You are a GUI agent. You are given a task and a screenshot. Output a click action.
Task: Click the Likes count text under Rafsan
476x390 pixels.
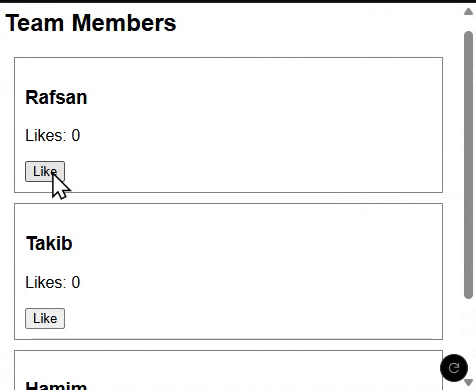click(53, 135)
